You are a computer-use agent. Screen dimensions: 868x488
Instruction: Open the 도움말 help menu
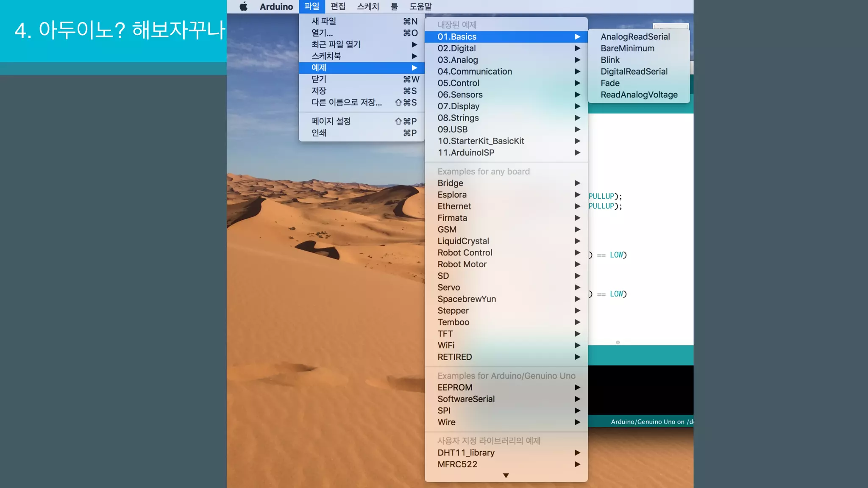[420, 6]
